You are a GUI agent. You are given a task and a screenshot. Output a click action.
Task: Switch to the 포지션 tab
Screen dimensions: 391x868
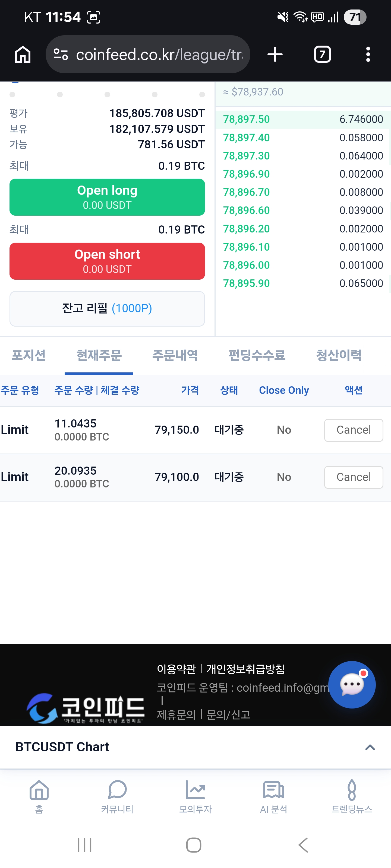(x=29, y=355)
